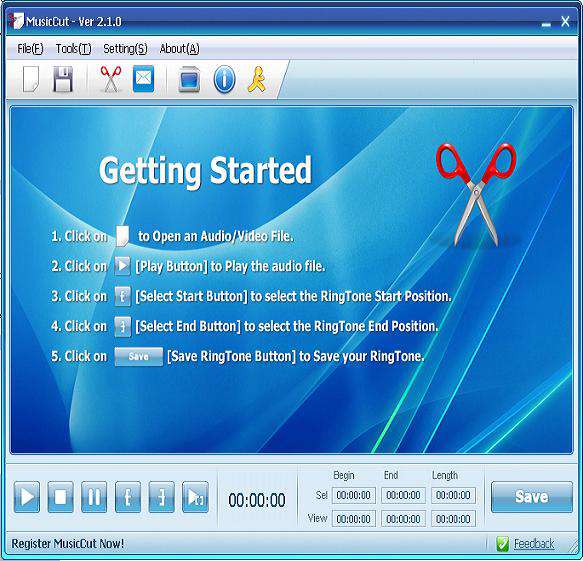Click the large Save button
Screen dimensions: 583x561
tap(532, 497)
